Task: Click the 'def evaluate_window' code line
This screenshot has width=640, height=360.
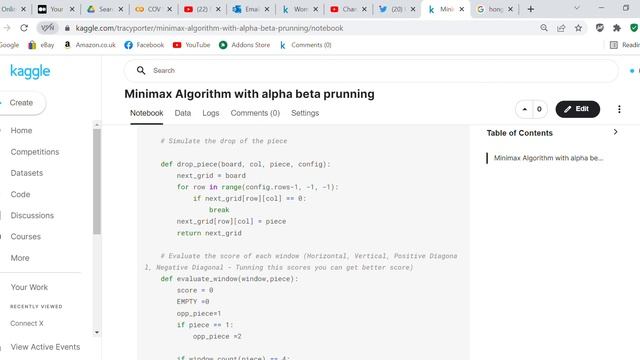Action: tap(229, 279)
